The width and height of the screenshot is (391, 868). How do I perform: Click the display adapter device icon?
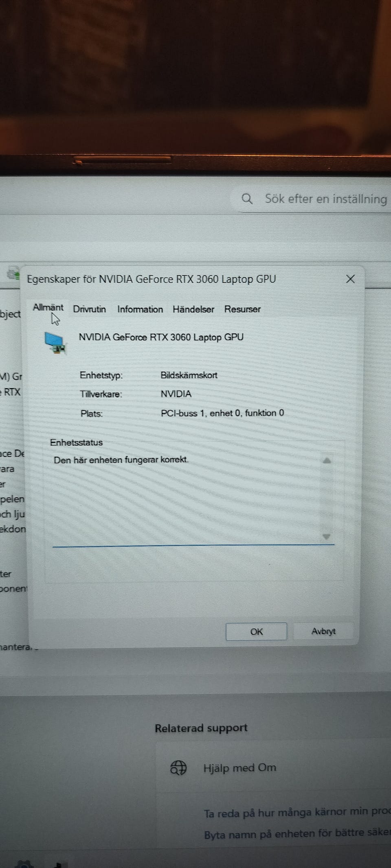55,342
